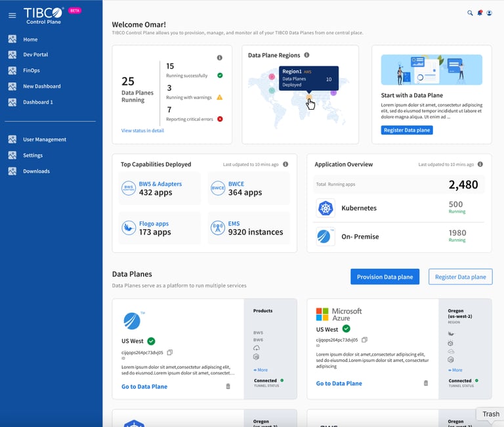Open BW5 & Adapters link
The height and width of the screenshot is (427, 504).
click(x=160, y=184)
